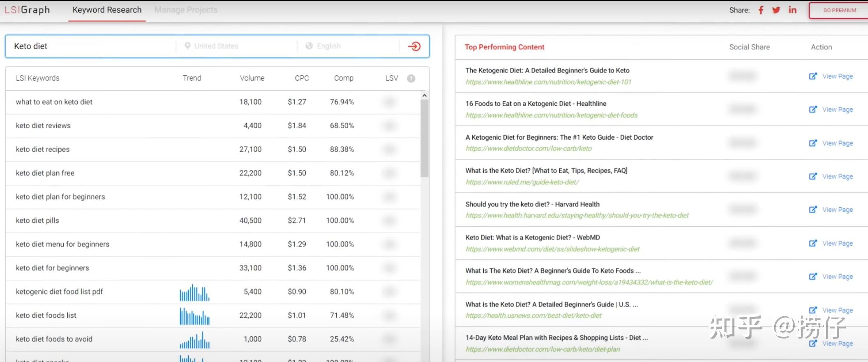Click the keyword list scrollbar thumb
868x362 pixels.
(425, 138)
